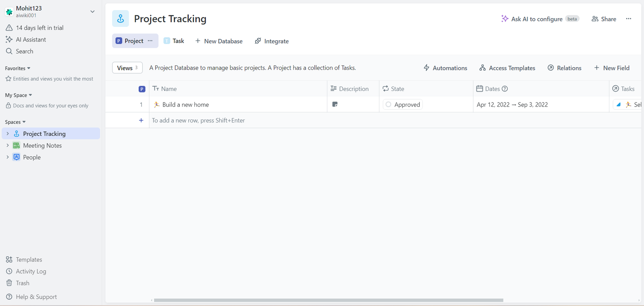
Task: Click the plus icon to add a row
Action: click(x=141, y=120)
